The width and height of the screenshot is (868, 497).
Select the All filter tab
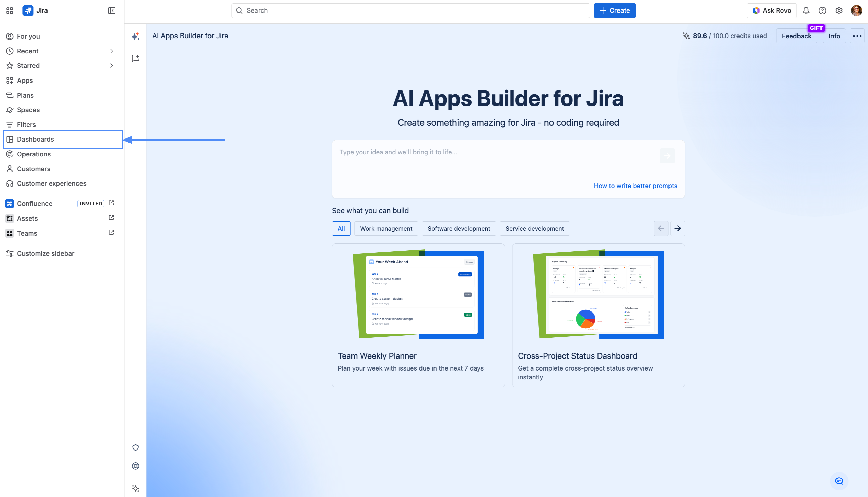(x=341, y=229)
